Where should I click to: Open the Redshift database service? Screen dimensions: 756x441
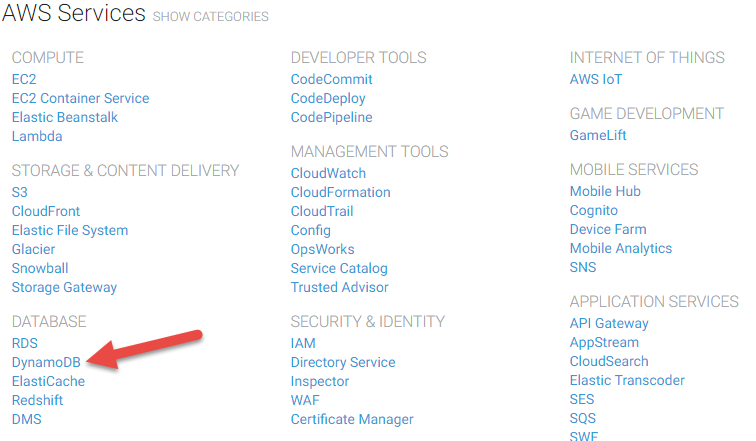point(38,400)
